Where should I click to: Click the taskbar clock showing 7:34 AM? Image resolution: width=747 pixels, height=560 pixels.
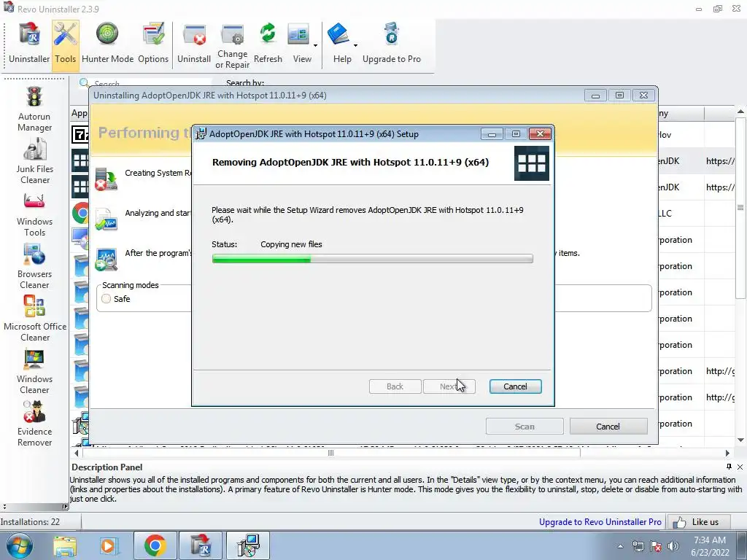coord(710,546)
